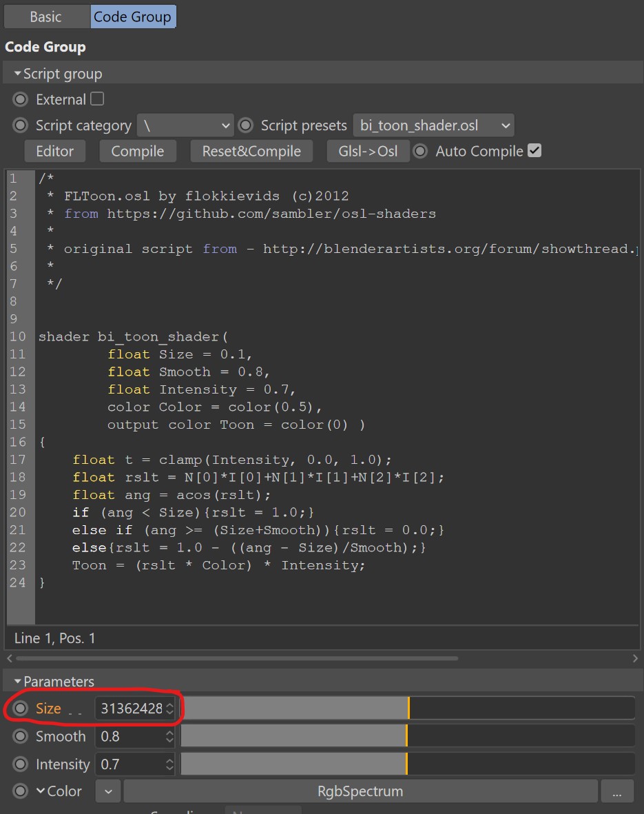This screenshot has height=814, width=644.
Task: Select the Code Group tab
Action: (132, 17)
